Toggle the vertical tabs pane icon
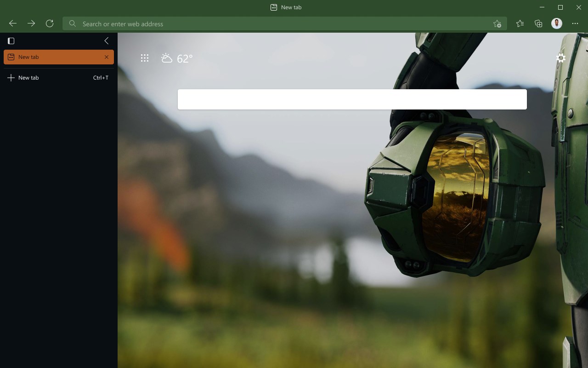Viewport: 588px width, 368px height. pyautogui.click(x=11, y=41)
